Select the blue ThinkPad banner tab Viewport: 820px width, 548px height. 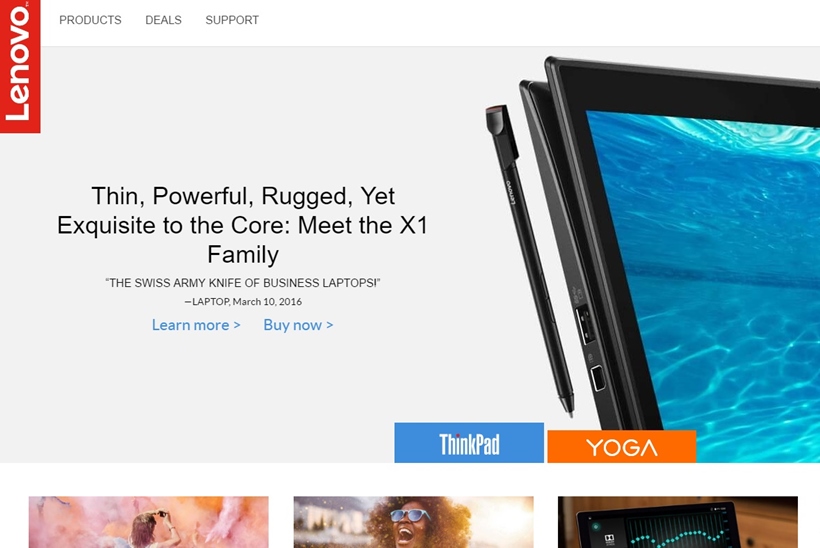469,443
